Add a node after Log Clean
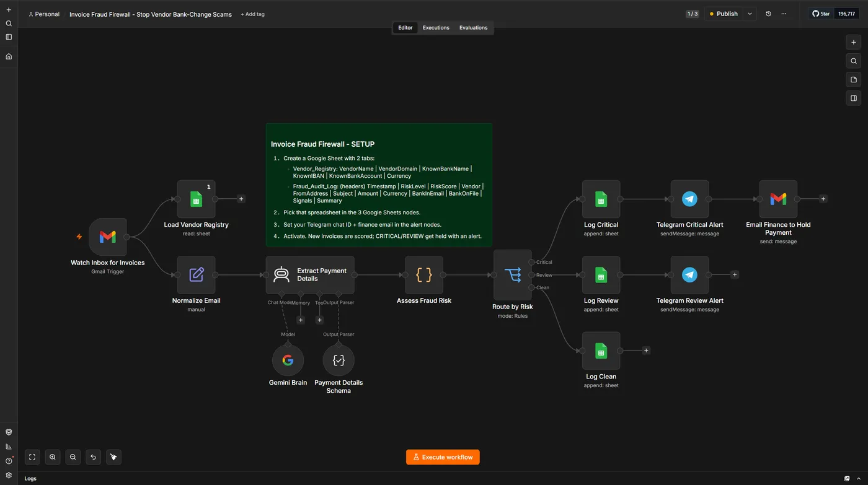868x485 pixels. point(646,351)
